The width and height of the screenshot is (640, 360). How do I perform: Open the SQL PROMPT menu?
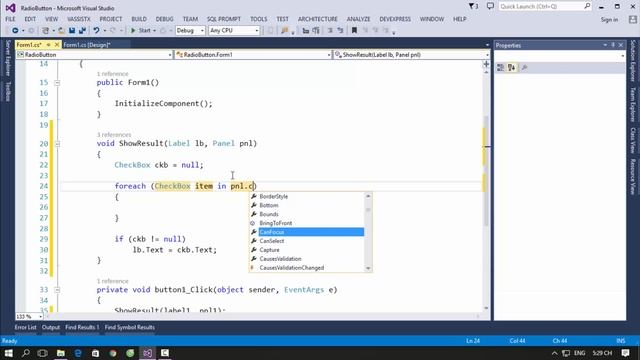pos(224,19)
